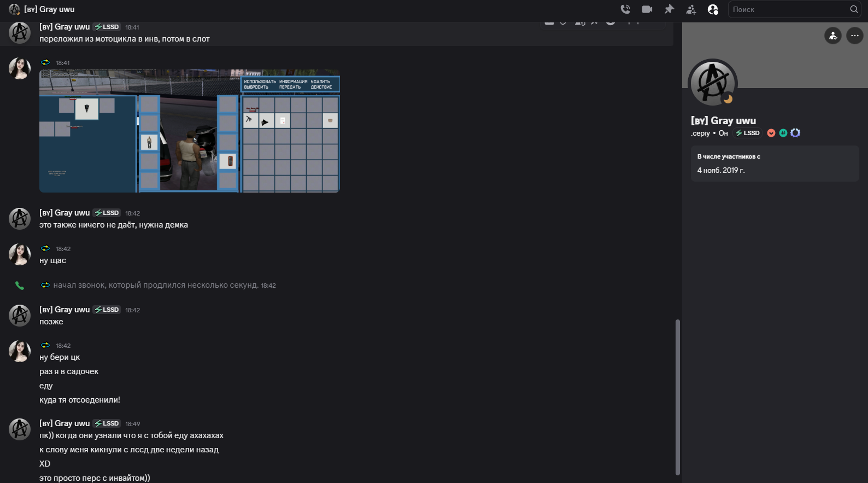The image size is (868, 483).
Task: Start a video call from header
Action: (x=647, y=9)
